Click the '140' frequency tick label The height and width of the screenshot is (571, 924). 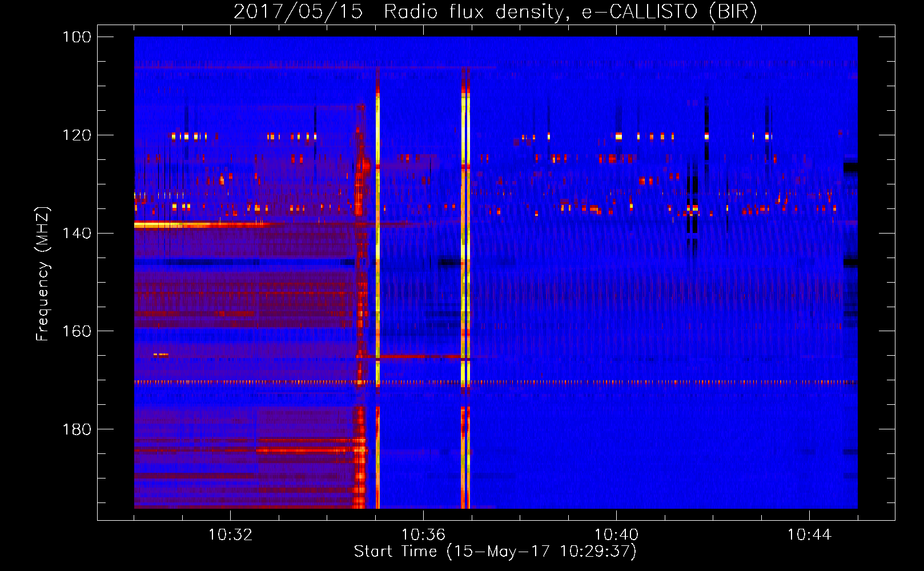(77, 233)
